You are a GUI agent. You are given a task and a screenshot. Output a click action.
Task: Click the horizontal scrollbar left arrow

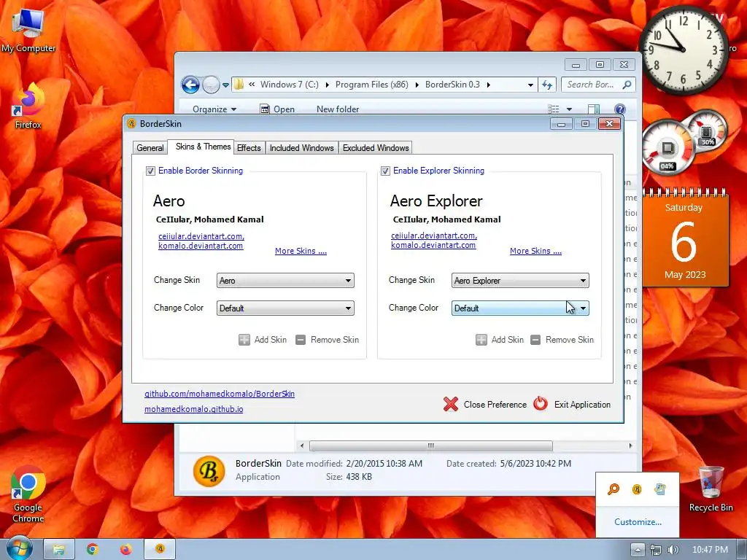301,446
